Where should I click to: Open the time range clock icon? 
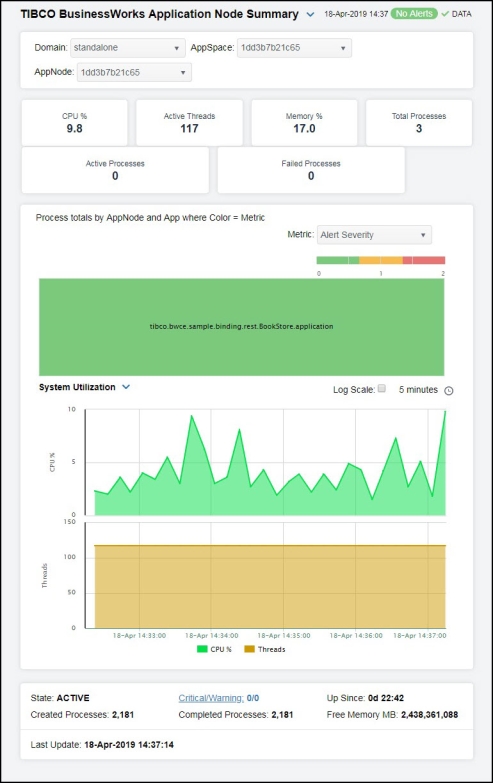pos(449,391)
